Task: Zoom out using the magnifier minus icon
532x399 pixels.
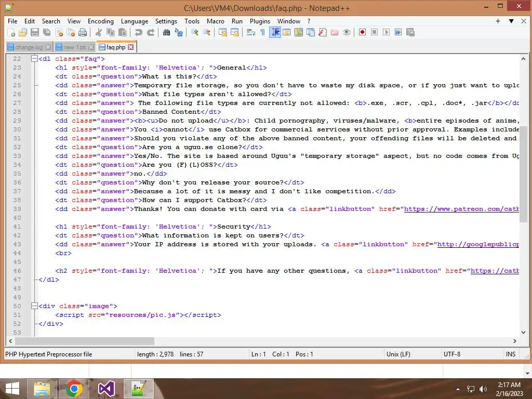Action: coord(207,32)
